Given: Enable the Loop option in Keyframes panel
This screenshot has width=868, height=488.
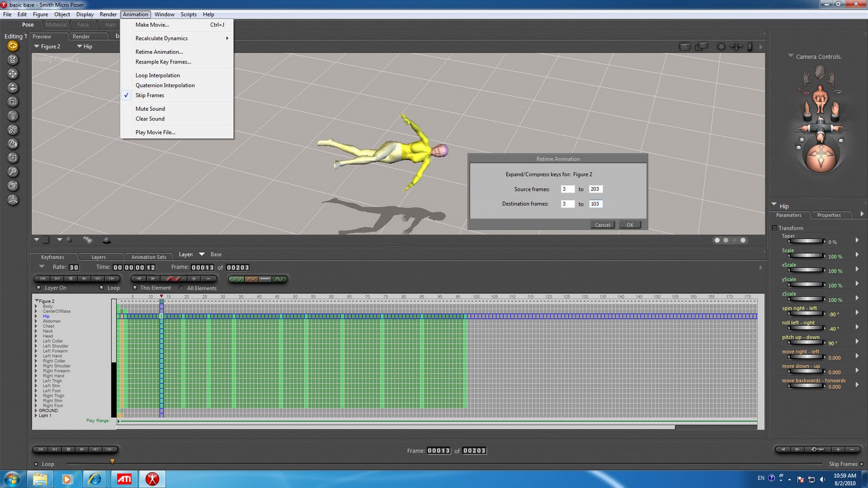Looking at the screenshot, I should (x=101, y=288).
